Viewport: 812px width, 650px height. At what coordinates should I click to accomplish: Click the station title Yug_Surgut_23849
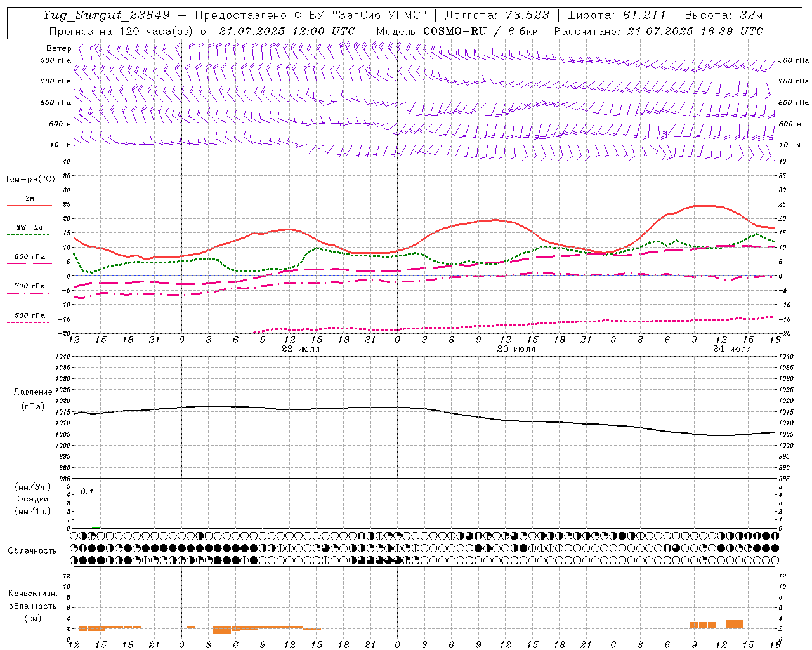click(x=107, y=15)
